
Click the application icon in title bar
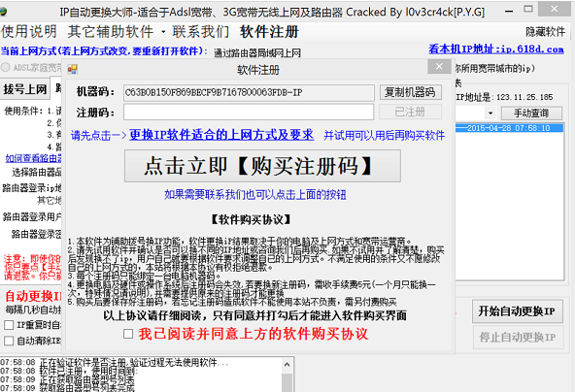(3, 12)
